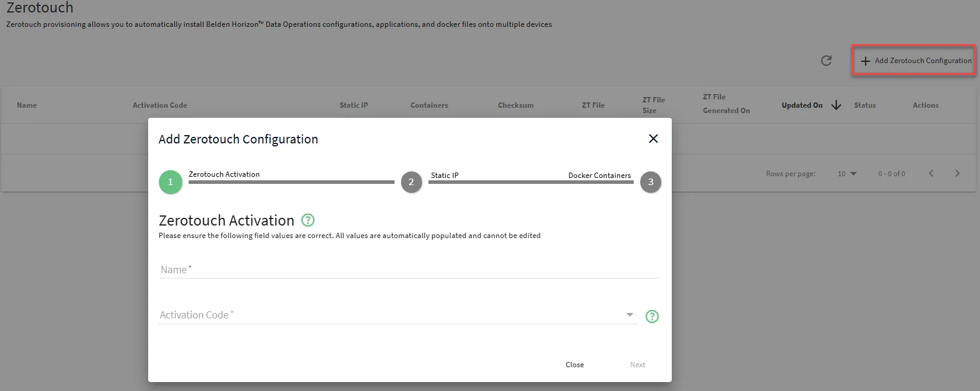Select step 2 circle in wizard

(x=411, y=182)
